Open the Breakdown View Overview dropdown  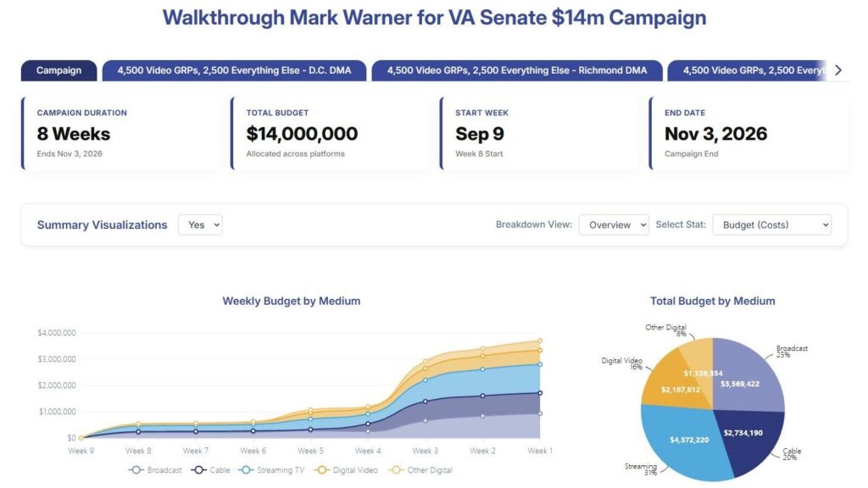point(614,225)
